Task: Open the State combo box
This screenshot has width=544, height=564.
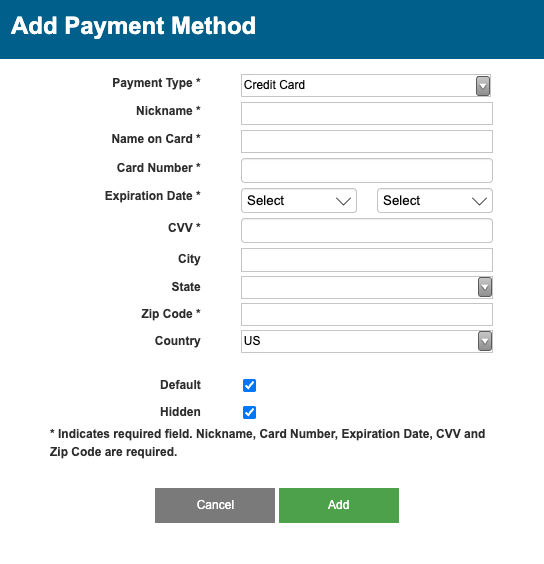Action: point(367,287)
